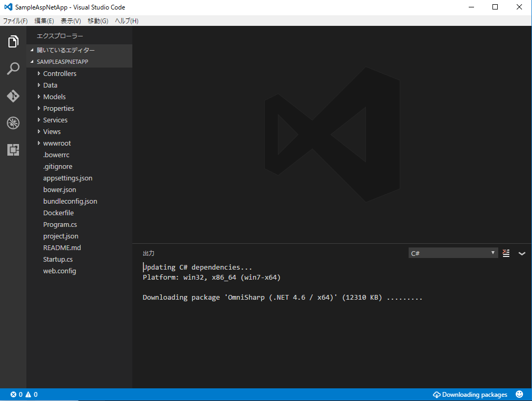The width and height of the screenshot is (532, 401).
Task: Open the Extensions view in activity bar
Action: tap(13, 150)
